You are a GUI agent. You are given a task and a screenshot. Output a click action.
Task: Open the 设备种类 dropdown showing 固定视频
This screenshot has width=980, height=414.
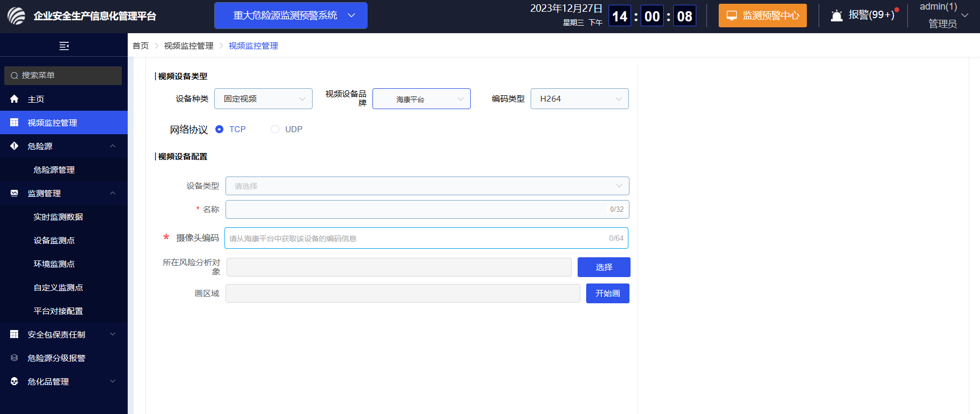(263, 99)
